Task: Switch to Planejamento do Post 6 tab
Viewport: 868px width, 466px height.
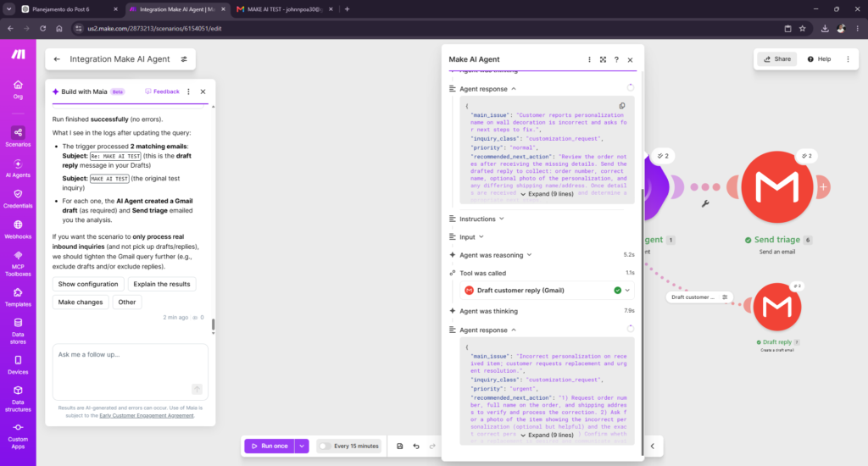Action: click(x=61, y=9)
